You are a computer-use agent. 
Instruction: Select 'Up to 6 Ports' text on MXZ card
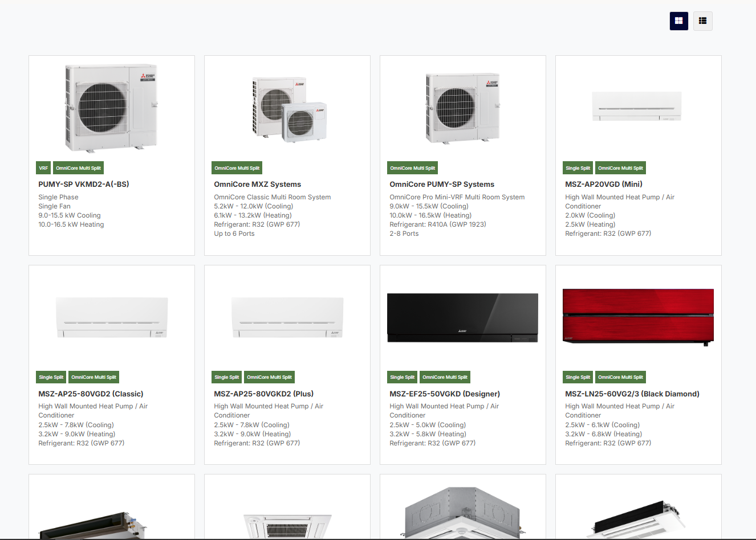coord(234,234)
